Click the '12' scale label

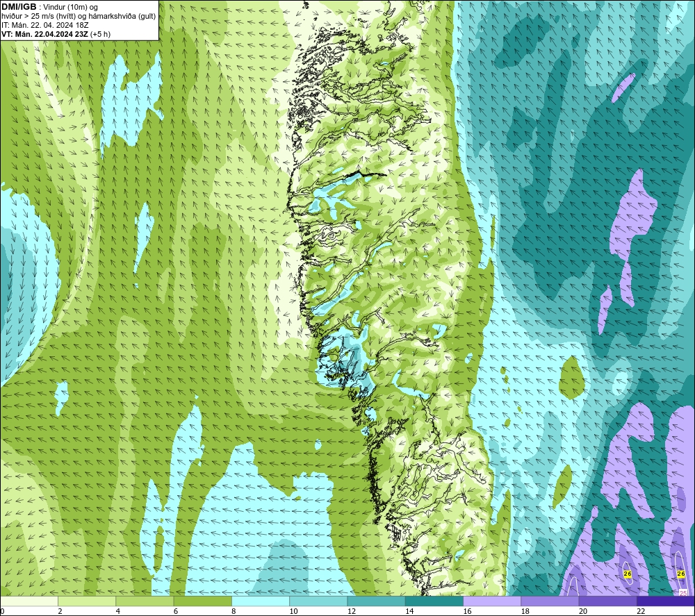(352, 611)
